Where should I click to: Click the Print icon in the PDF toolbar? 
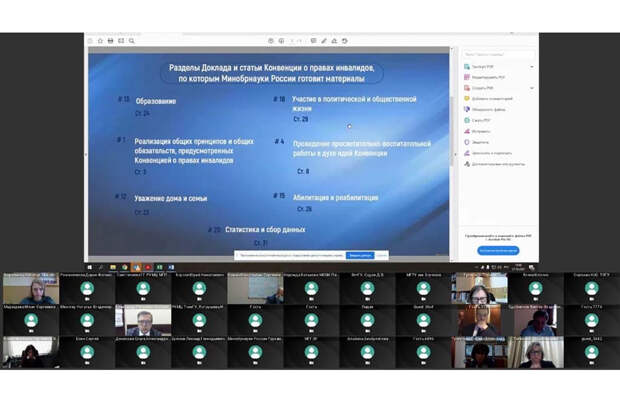coord(110,41)
